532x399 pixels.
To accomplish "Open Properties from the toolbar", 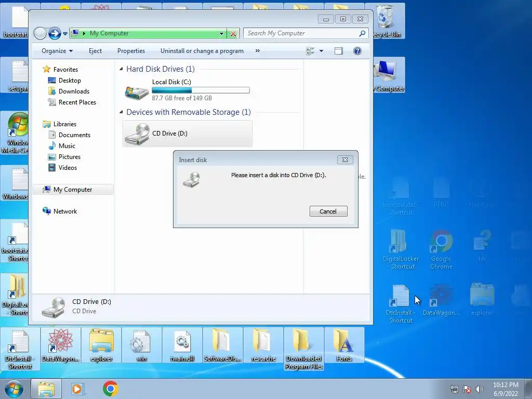I will point(131,51).
